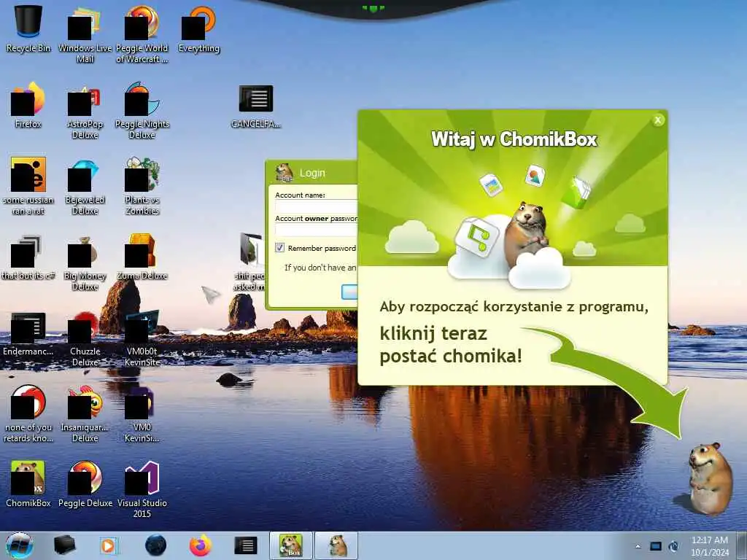Focus the Account name input field
Viewport: 747px width, 560px height.
point(317,206)
